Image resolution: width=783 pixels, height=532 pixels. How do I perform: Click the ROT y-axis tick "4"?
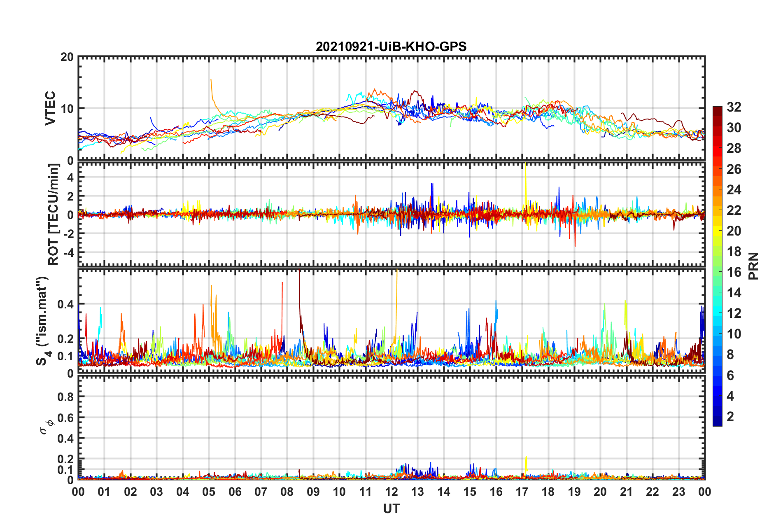70,177
